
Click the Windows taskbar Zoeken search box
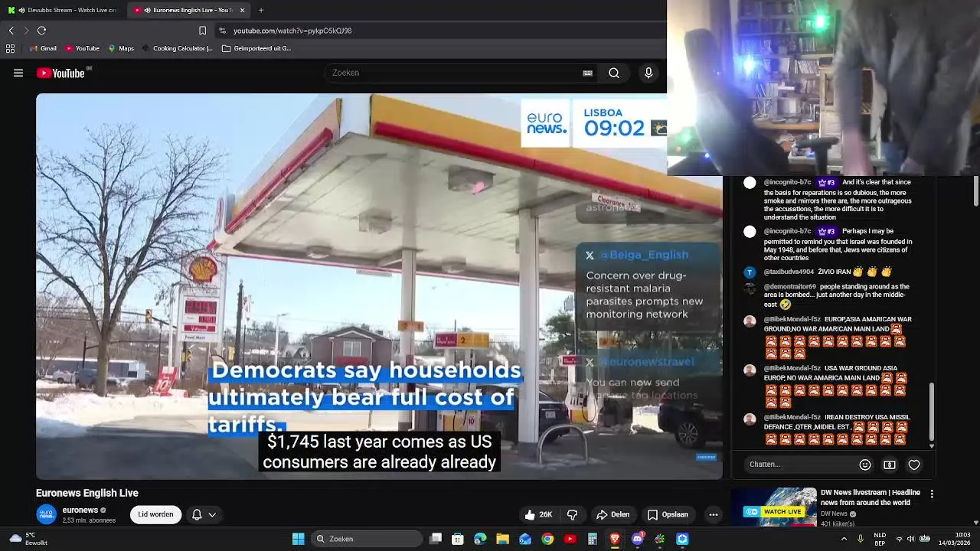click(x=367, y=539)
